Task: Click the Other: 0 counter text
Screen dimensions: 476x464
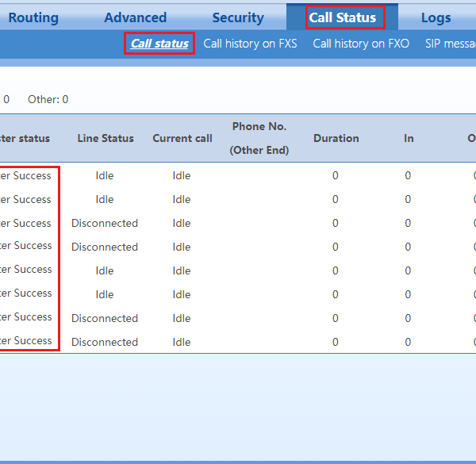Action: click(48, 99)
